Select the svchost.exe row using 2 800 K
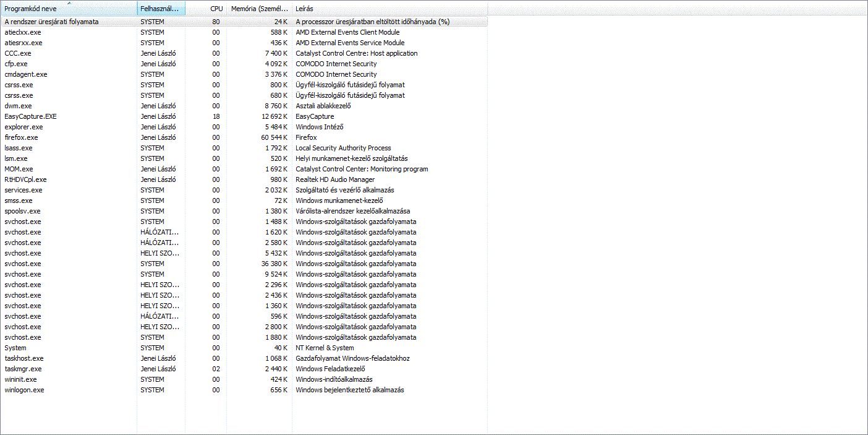 [244, 327]
